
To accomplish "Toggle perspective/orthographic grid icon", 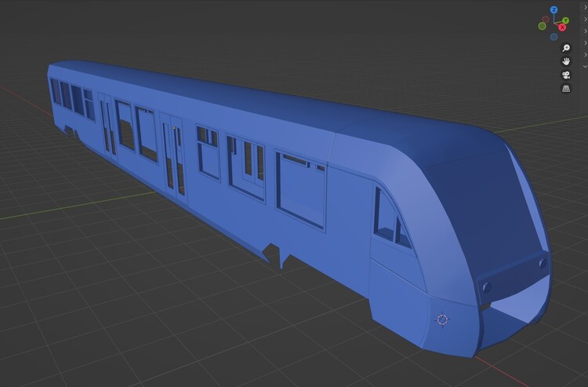I will click(566, 88).
